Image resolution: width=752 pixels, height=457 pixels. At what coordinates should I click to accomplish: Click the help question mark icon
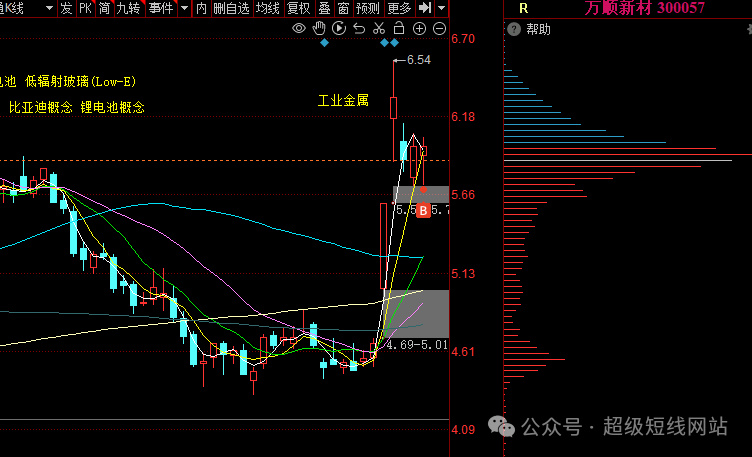click(x=514, y=29)
